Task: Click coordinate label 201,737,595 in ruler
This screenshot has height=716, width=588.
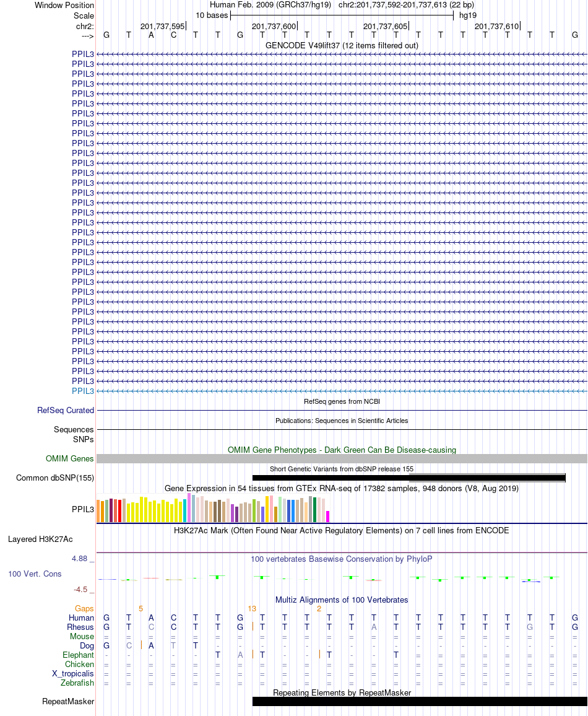Action: 162,27
